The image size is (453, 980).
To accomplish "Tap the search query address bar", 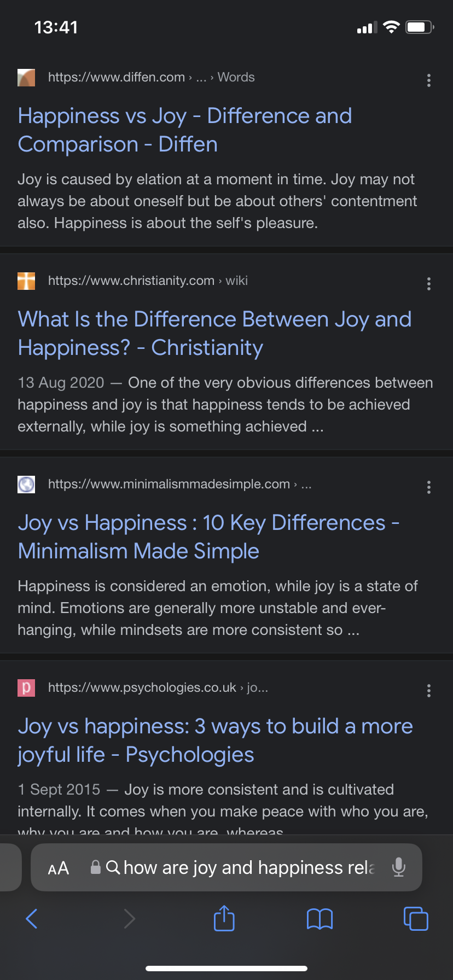I will click(x=241, y=868).
